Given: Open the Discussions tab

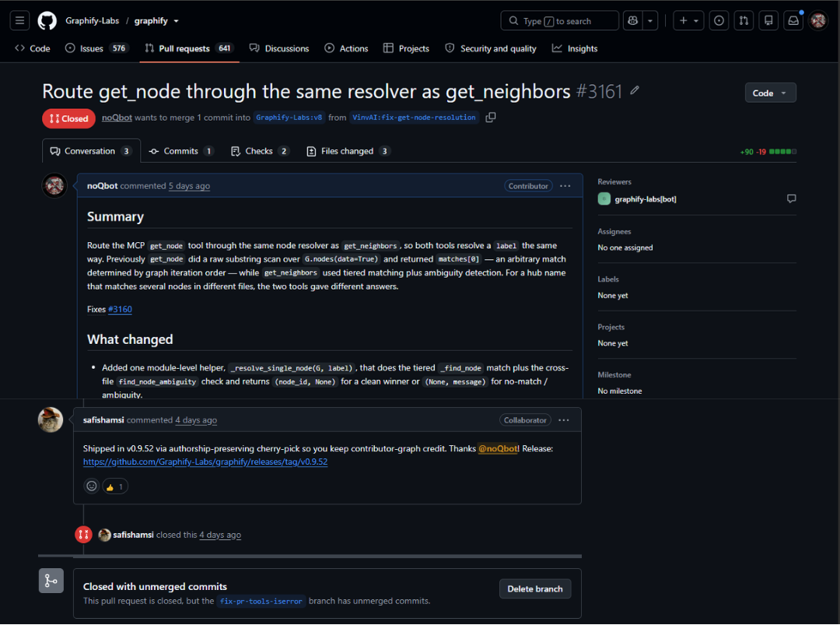Looking at the screenshot, I should point(279,49).
